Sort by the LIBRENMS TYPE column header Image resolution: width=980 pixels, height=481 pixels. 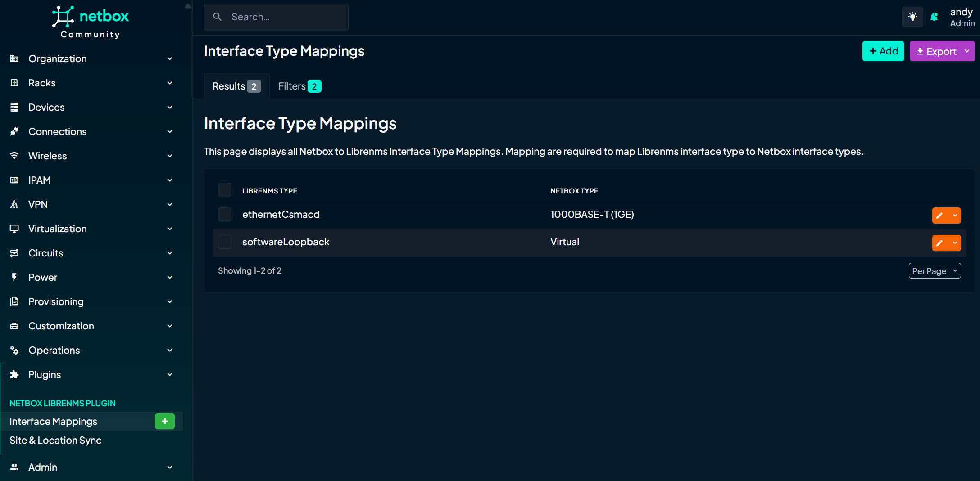click(x=270, y=191)
